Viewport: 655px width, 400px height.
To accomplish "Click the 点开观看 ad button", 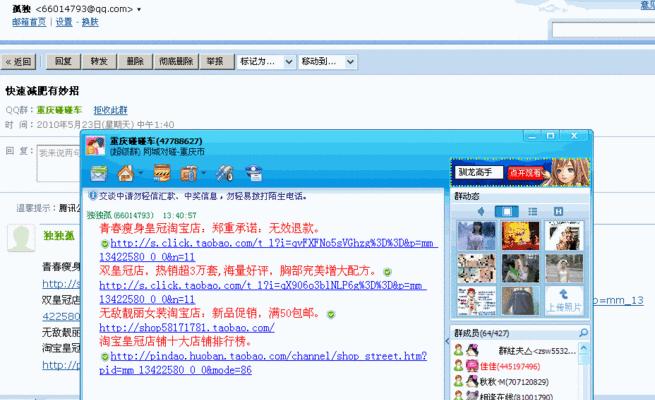I will click(526, 172).
